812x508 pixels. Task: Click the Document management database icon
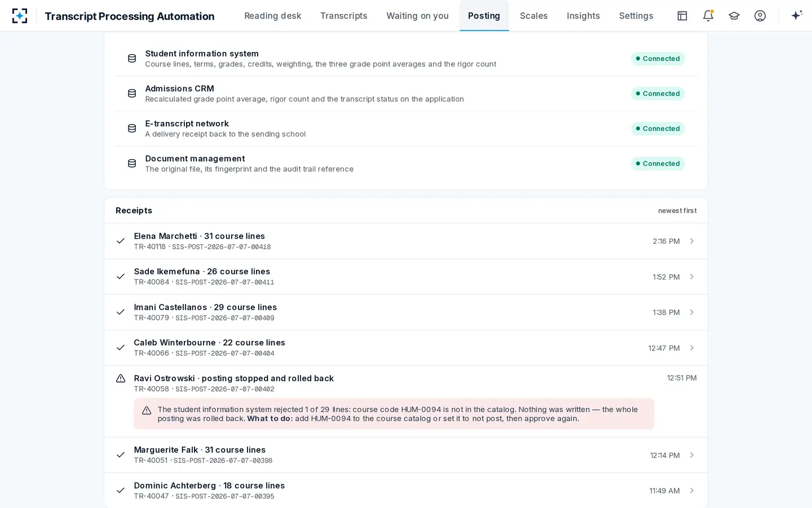tap(132, 163)
